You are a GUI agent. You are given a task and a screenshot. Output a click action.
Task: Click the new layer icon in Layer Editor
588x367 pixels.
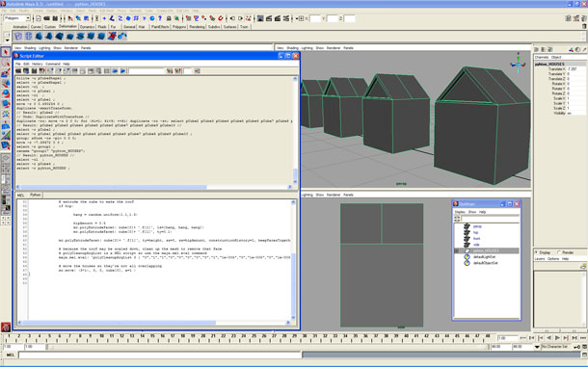pos(583,267)
